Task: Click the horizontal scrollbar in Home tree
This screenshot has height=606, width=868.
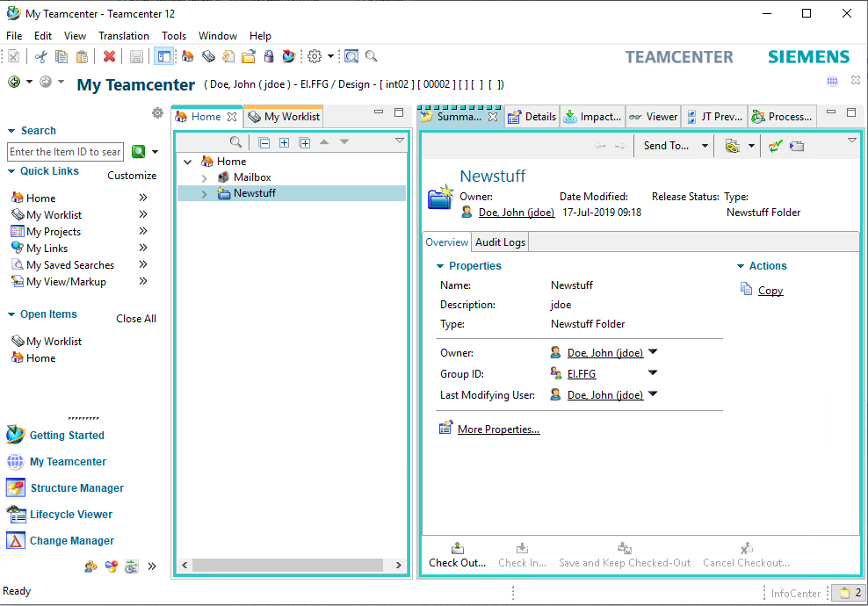Action: [288, 566]
